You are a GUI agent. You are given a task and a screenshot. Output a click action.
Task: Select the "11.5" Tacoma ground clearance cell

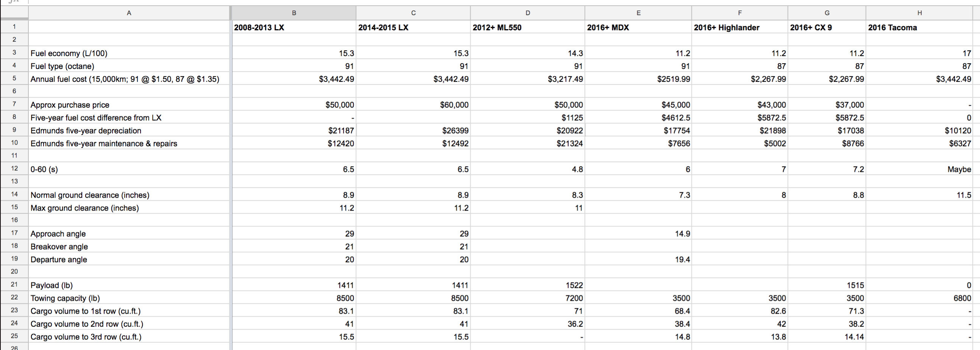[x=919, y=195]
